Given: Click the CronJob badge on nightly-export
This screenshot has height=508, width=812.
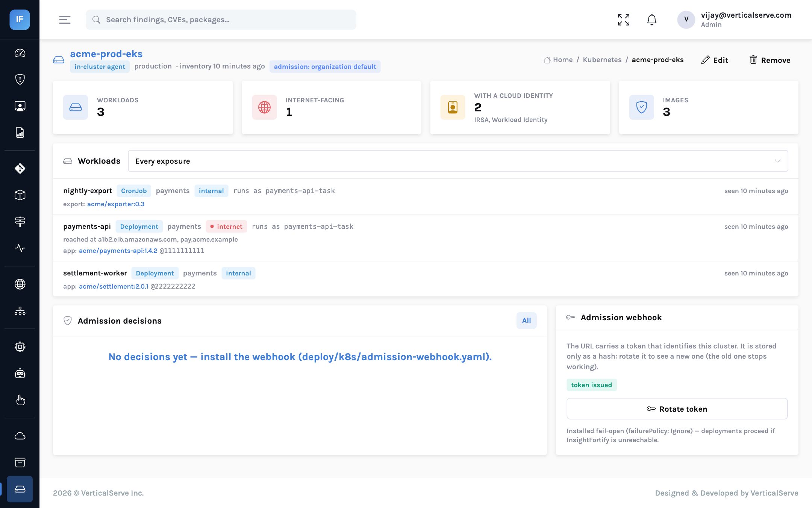Looking at the screenshot, I should [134, 191].
